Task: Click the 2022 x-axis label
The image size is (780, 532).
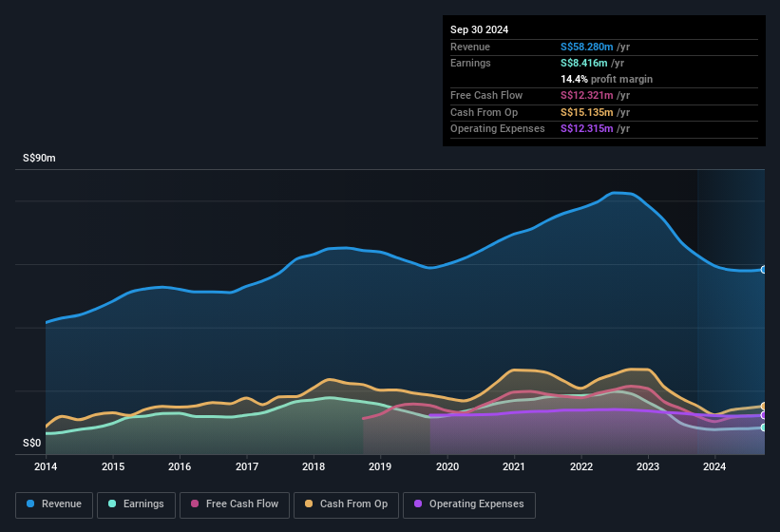Action: click(581, 466)
